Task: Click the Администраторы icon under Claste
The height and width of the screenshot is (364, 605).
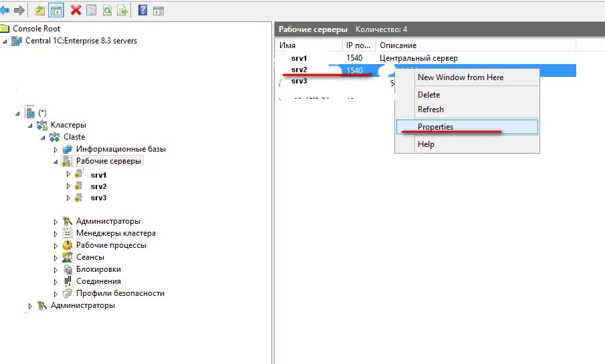Action: pyautogui.click(x=67, y=221)
